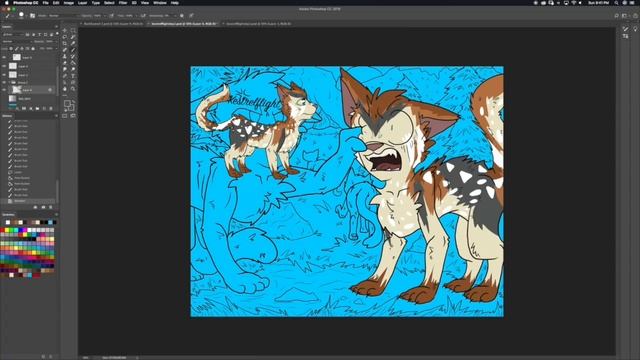Open Share icon at top right
The width and height of the screenshot is (640, 360).
coord(635,16)
